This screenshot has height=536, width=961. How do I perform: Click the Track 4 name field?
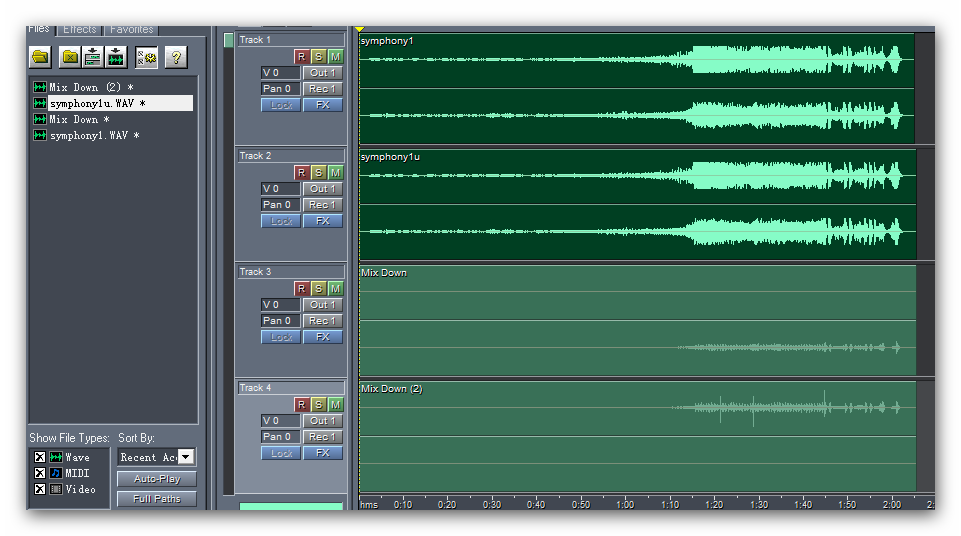pyautogui.click(x=291, y=388)
